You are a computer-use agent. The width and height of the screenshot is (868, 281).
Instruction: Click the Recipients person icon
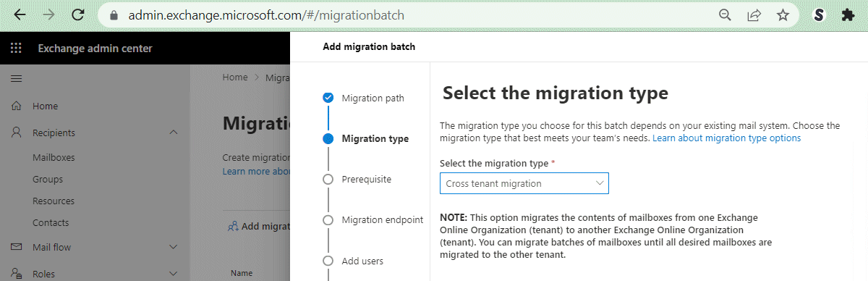16,133
